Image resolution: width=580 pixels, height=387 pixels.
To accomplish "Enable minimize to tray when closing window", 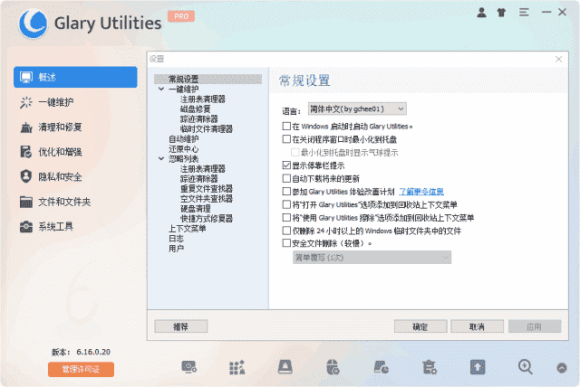I will tap(286, 139).
